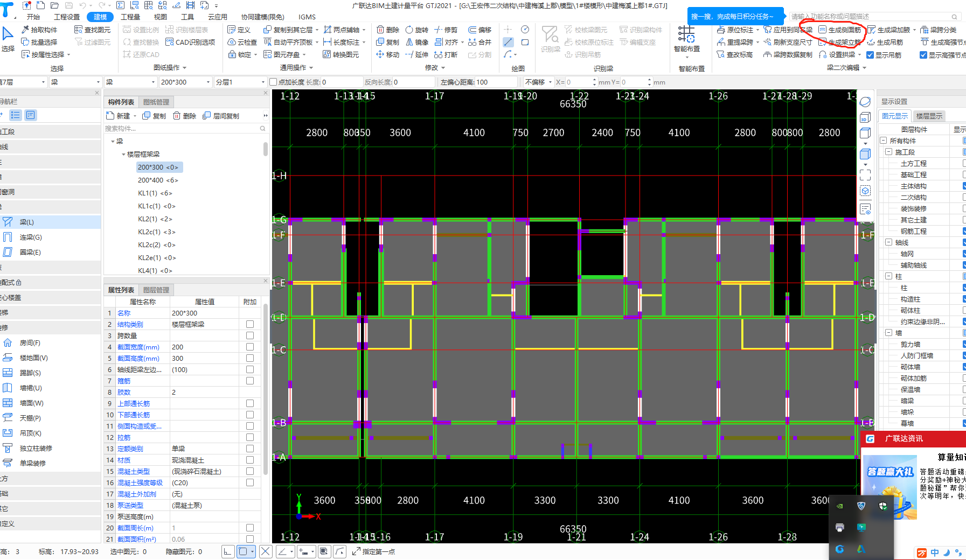The height and width of the screenshot is (560, 966).
Task: Collapse the 轴线 tree node
Action: pyautogui.click(x=889, y=242)
